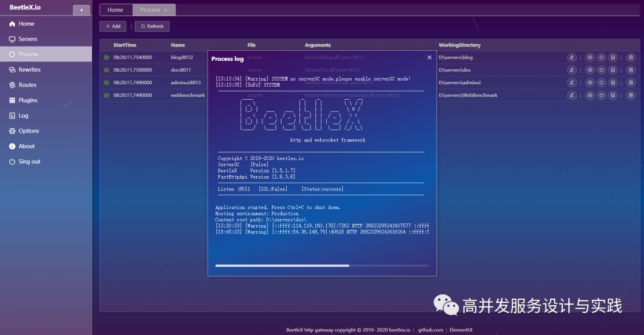Screen dimensions: 644x335
Task: Open Routes in the sidebar
Action: [46, 85]
